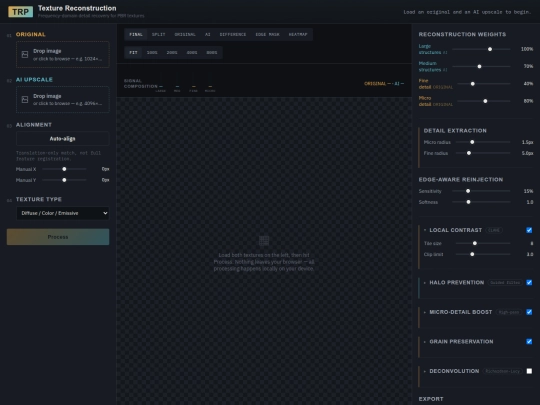Expand the Grain Preservation section arrow
The image size is (540, 405).
click(425, 342)
